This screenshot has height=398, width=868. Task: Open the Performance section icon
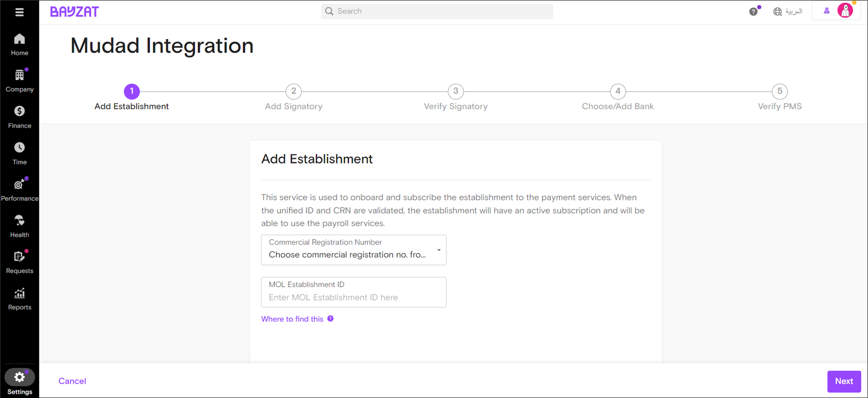pyautogui.click(x=20, y=184)
